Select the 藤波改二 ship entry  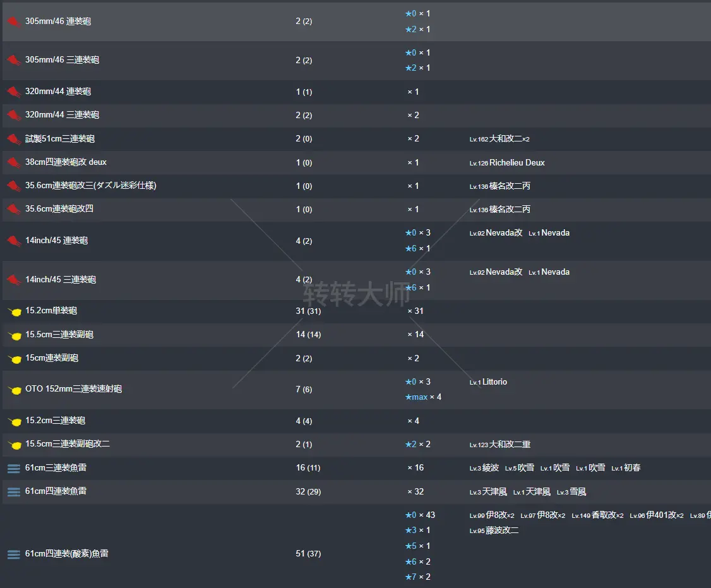click(502, 531)
